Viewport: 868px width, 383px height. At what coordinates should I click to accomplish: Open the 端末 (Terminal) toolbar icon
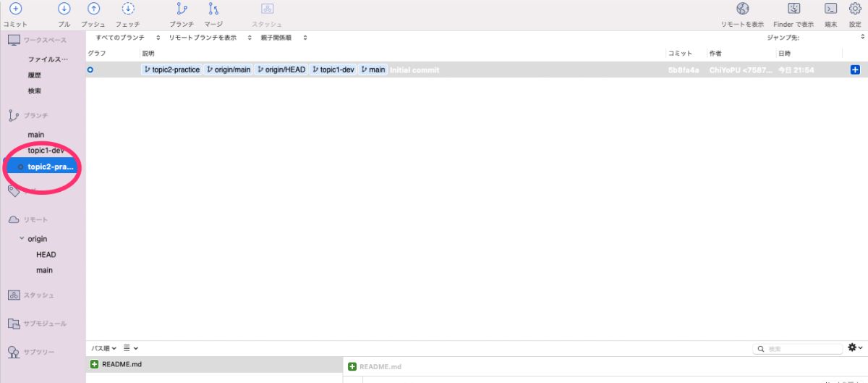[831, 9]
